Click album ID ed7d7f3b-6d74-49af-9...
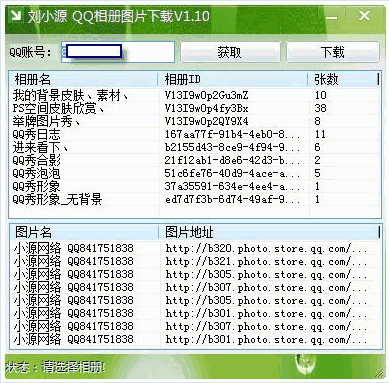 click(x=232, y=199)
